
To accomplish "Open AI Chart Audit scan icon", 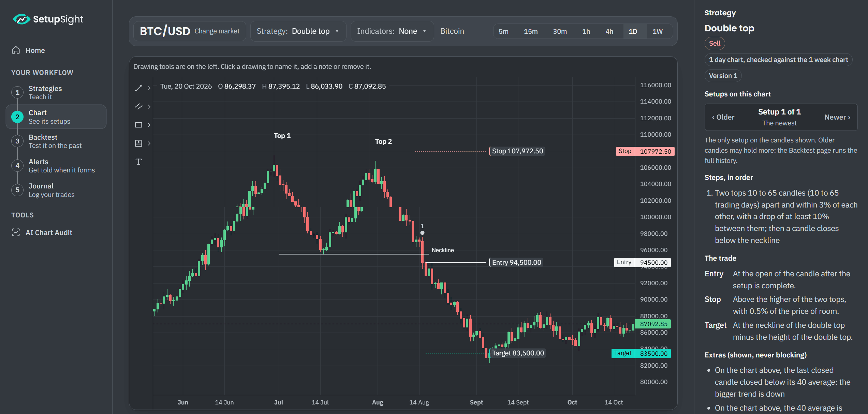I will (x=16, y=232).
